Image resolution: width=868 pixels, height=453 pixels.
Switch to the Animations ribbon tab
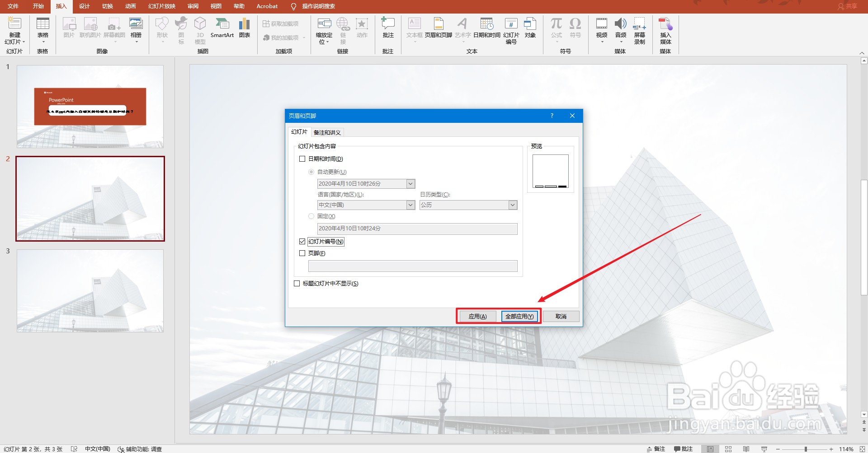click(131, 6)
